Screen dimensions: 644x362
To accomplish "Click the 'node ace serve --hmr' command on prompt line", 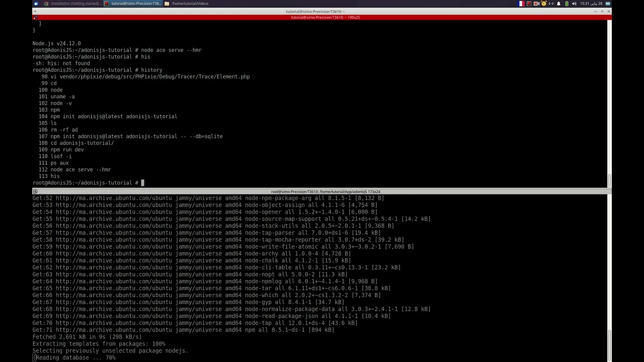I will click(x=171, y=50).
